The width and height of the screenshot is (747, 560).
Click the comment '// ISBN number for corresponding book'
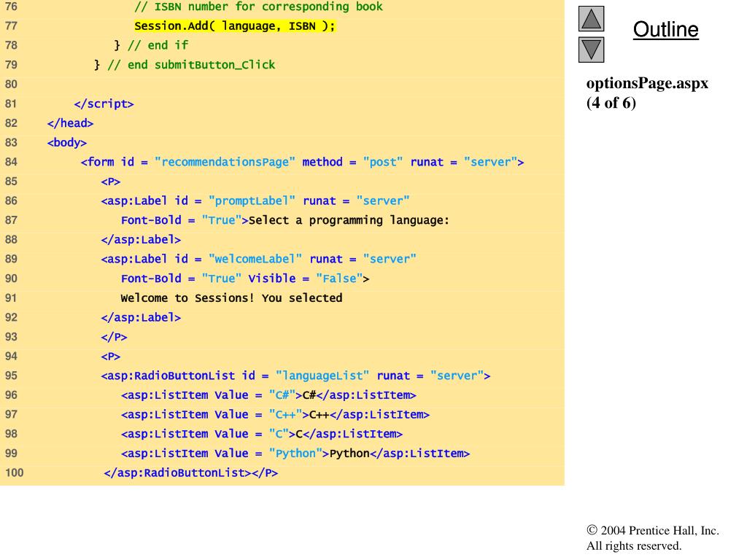258,7
